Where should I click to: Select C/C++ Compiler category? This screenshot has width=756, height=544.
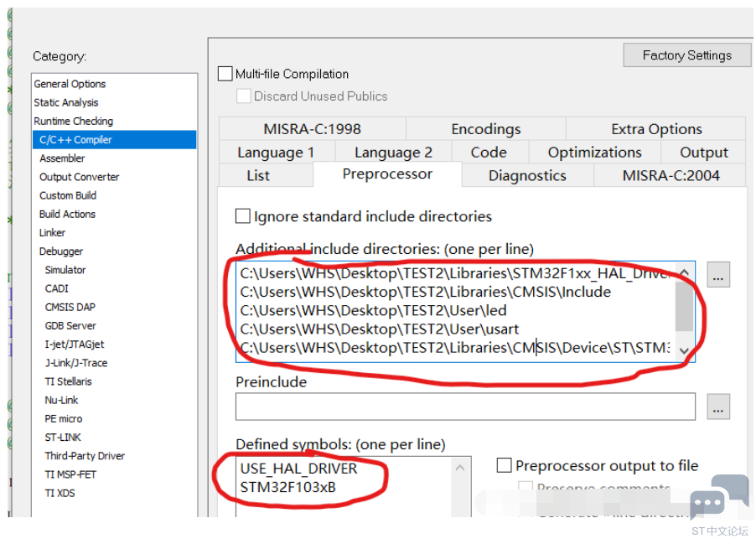[75, 140]
